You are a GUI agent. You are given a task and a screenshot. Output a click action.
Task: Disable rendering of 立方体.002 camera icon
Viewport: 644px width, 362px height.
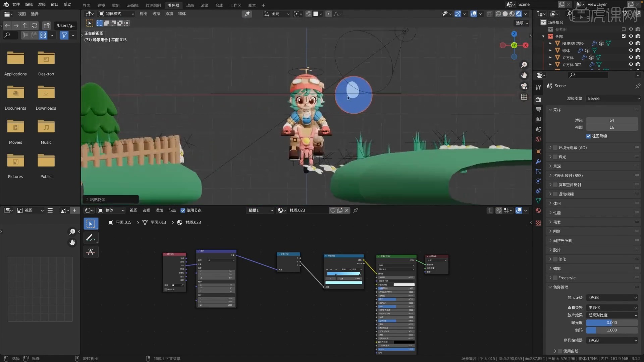click(x=638, y=64)
